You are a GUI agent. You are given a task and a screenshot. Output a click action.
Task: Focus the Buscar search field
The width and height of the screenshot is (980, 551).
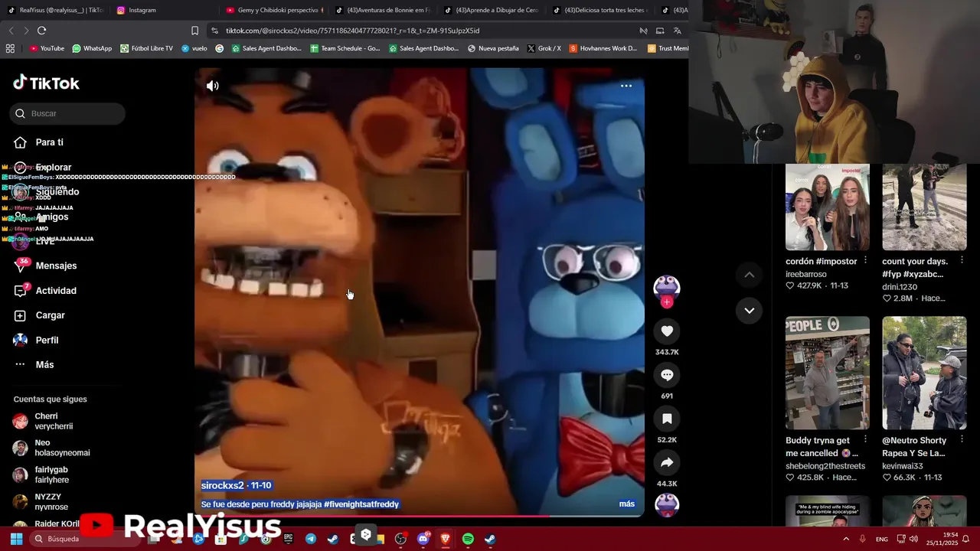(67, 113)
